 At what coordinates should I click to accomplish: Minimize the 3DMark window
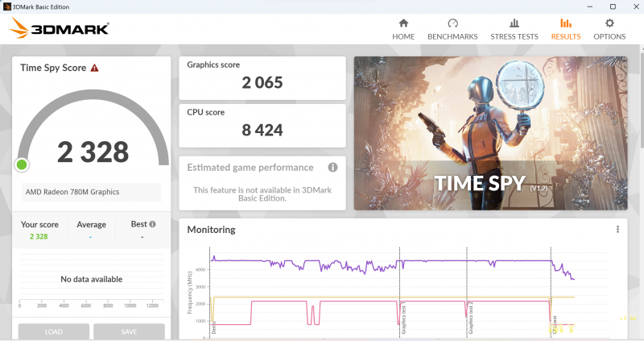pos(590,6)
